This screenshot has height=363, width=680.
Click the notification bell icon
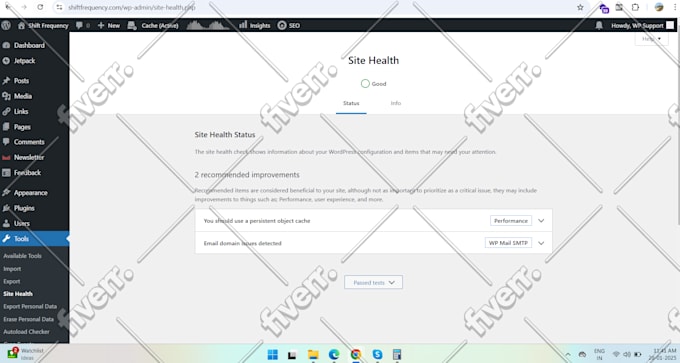(599, 26)
